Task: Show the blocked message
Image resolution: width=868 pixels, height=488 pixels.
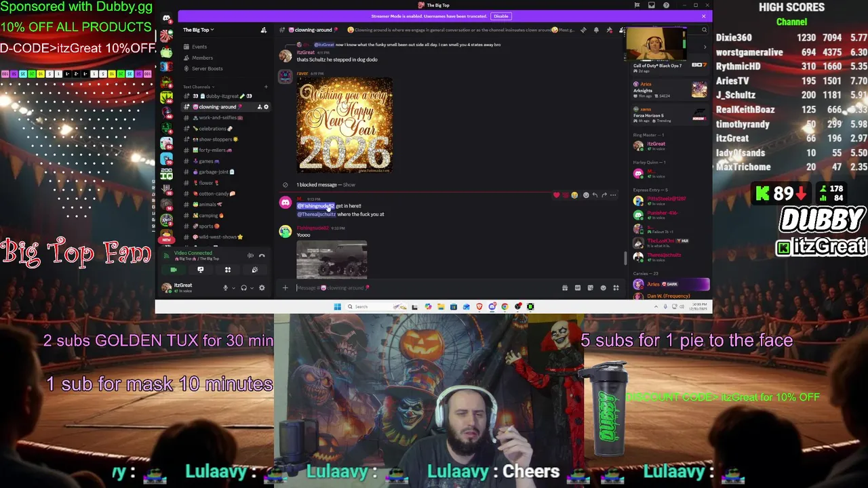Action: pos(349,184)
